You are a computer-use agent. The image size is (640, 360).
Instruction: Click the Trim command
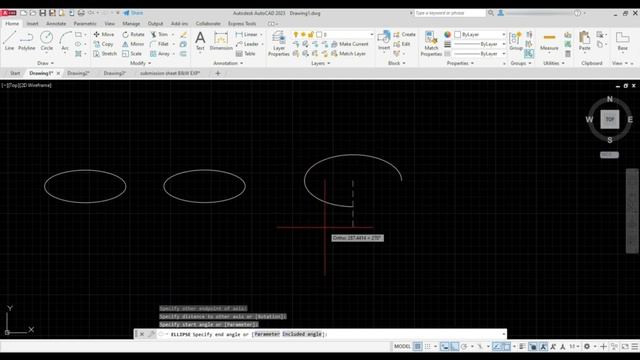pyautogui.click(x=160, y=34)
